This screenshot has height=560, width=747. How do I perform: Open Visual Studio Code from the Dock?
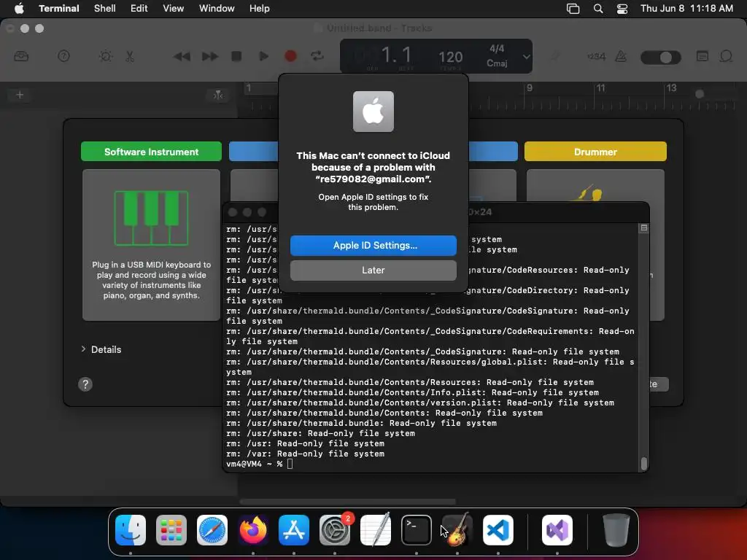point(498,529)
